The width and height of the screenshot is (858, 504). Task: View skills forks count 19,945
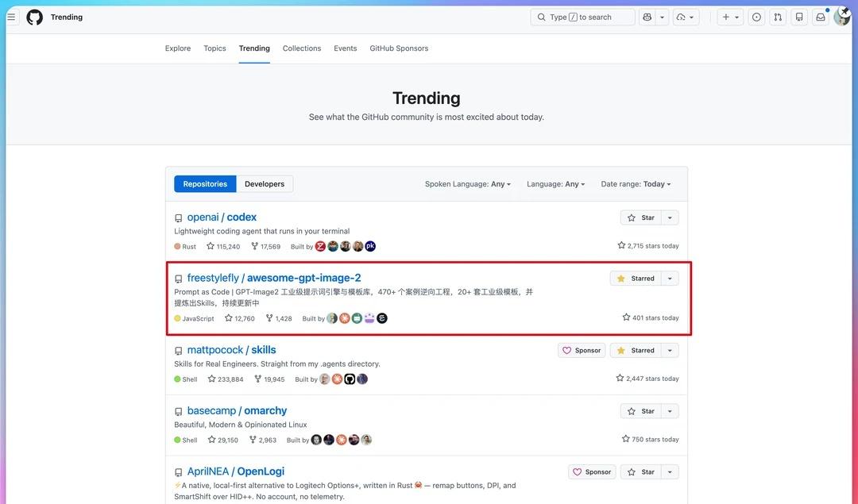pyautogui.click(x=269, y=379)
